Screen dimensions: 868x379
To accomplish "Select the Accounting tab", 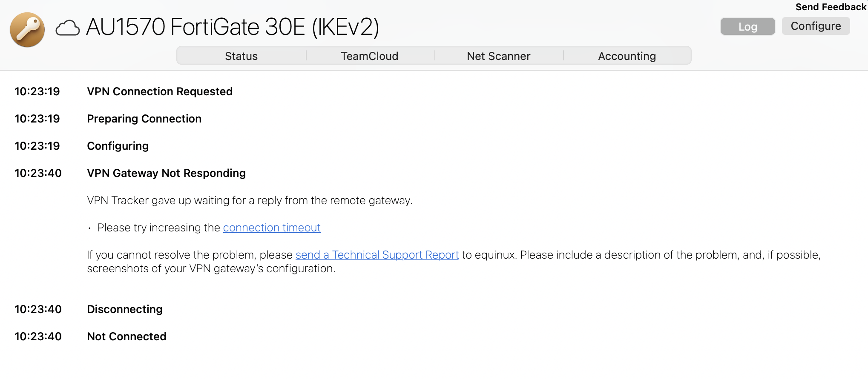I will [627, 56].
